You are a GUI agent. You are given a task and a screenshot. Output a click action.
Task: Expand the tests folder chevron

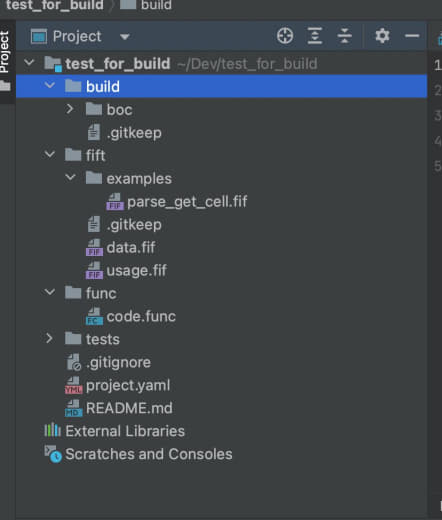point(49,338)
